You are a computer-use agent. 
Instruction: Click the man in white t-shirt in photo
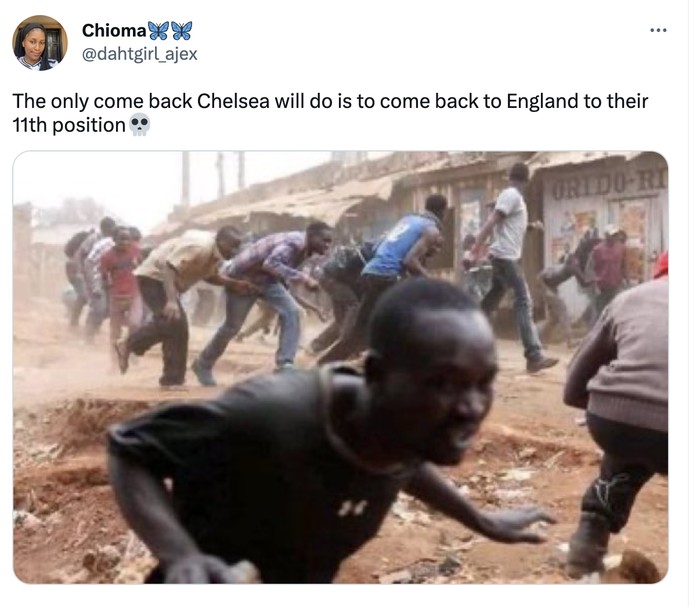[x=509, y=263]
